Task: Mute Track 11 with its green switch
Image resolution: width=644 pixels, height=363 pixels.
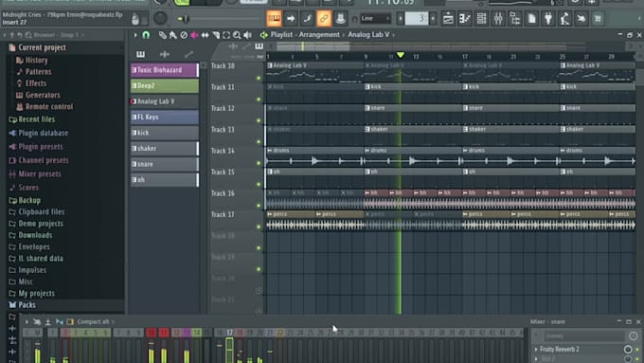Action: 259,100
